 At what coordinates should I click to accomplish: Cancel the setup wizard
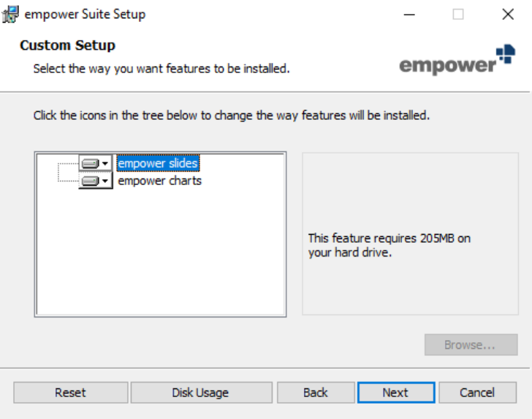tap(477, 393)
